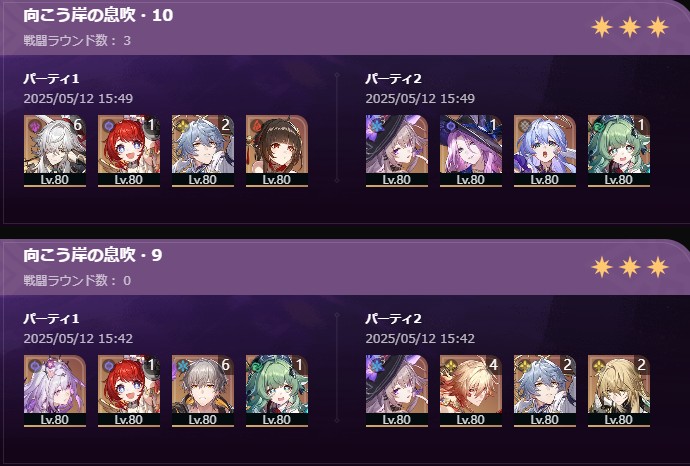
Task: Click the lavender-haired character in stage 9 party 1
Action: pyautogui.click(x=55, y=391)
